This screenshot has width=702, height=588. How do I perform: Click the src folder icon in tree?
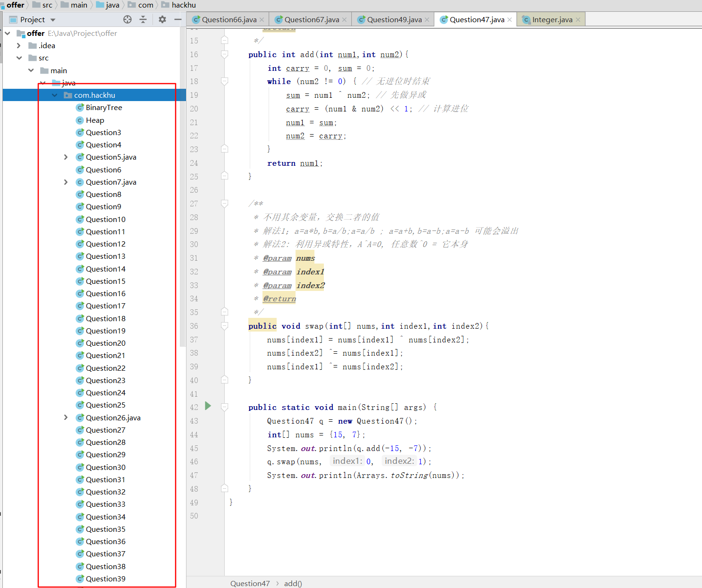click(33, 58)
